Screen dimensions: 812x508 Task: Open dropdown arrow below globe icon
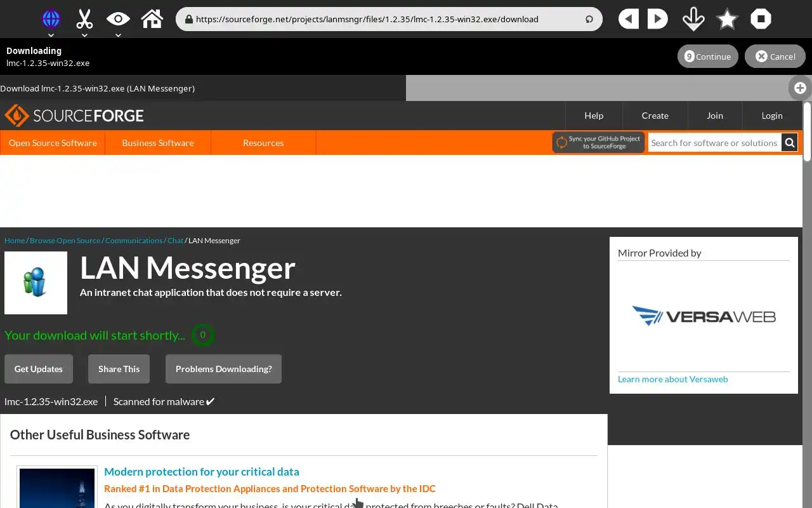coord(51,35)
